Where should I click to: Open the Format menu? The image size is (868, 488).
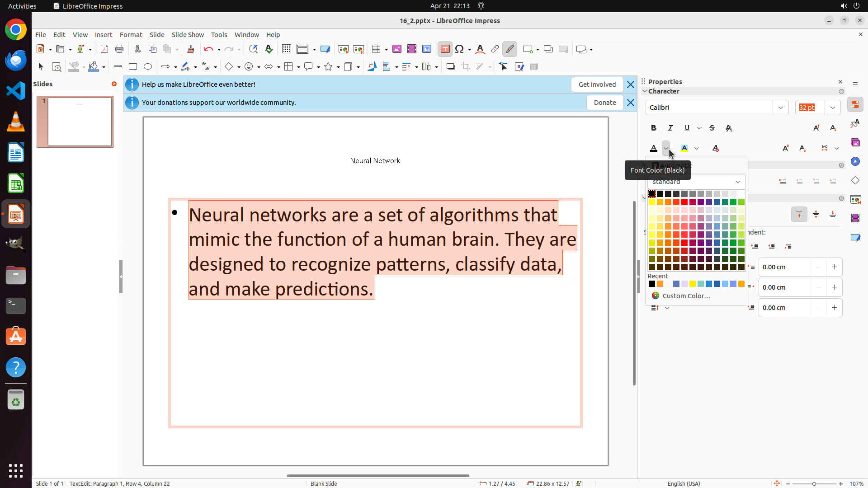131,35
